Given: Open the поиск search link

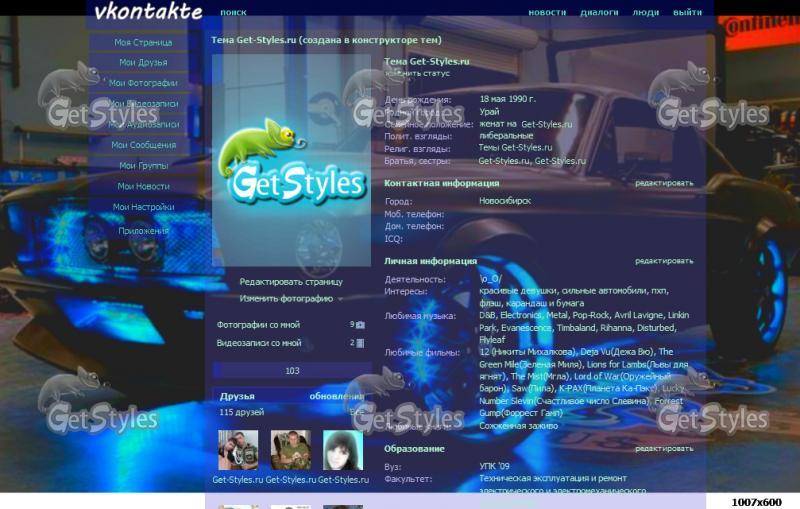Looking at the screenshot, I should pos(233,12).
